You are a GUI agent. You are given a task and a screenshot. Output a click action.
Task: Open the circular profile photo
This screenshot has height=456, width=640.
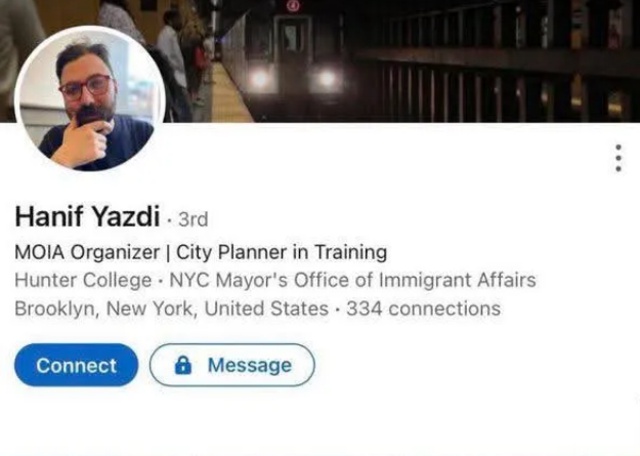90,98
